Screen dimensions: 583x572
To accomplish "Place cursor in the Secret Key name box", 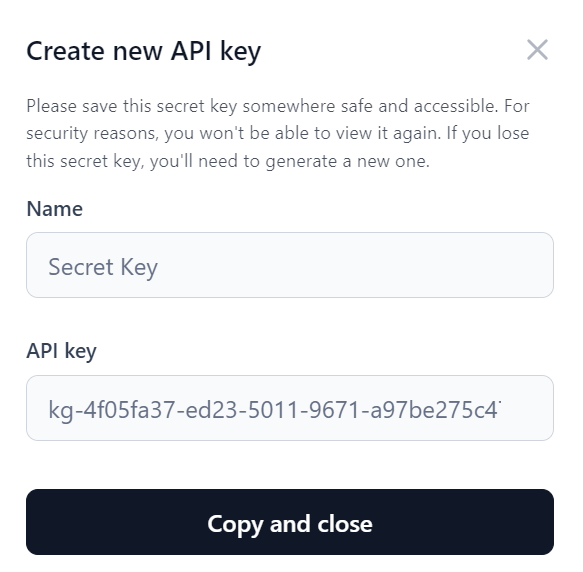I will coord(290,265).
